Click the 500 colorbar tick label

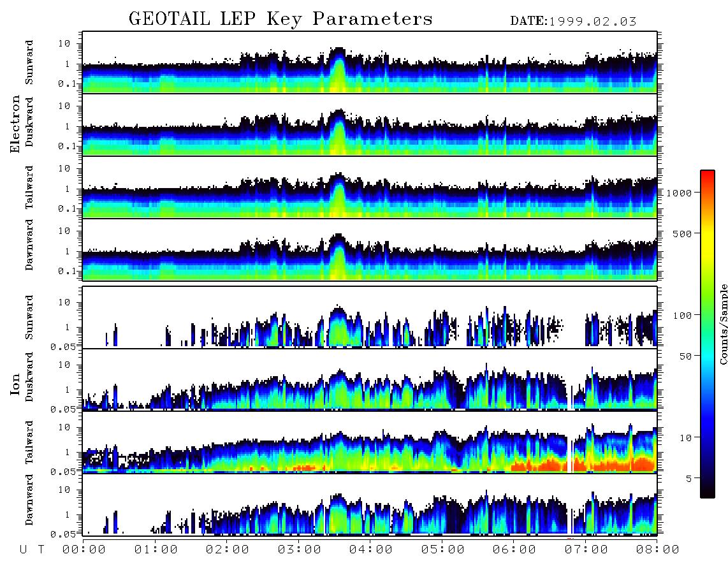point(683,233)
